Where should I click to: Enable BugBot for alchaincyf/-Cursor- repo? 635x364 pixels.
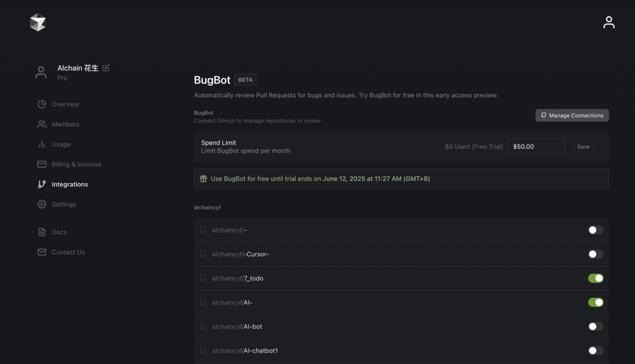pyautogui.click(x=596, y=254)
